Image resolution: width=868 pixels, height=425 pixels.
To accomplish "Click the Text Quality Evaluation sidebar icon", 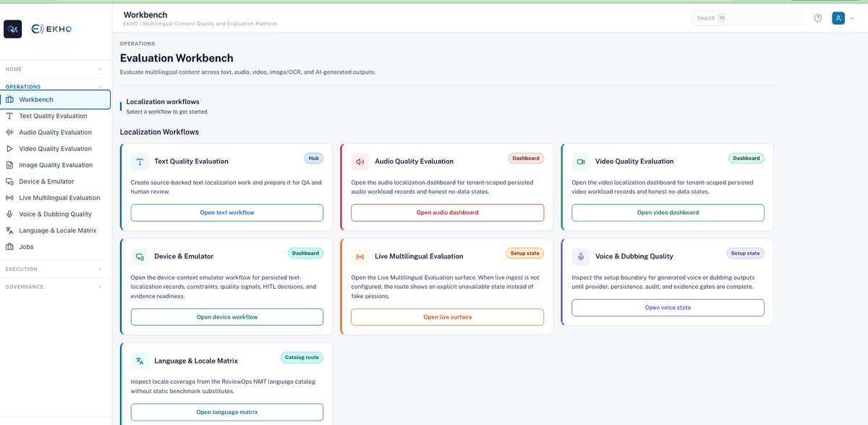I will [9, 116].
